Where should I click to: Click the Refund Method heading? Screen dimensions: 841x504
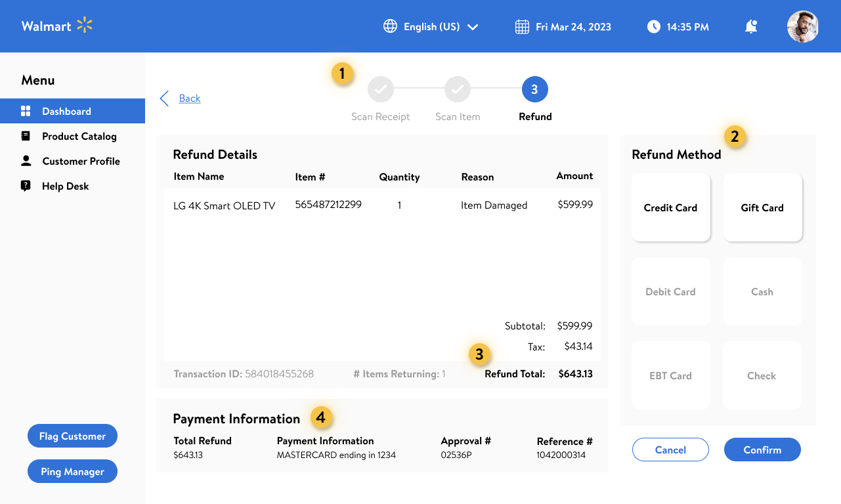click(676, 155)
